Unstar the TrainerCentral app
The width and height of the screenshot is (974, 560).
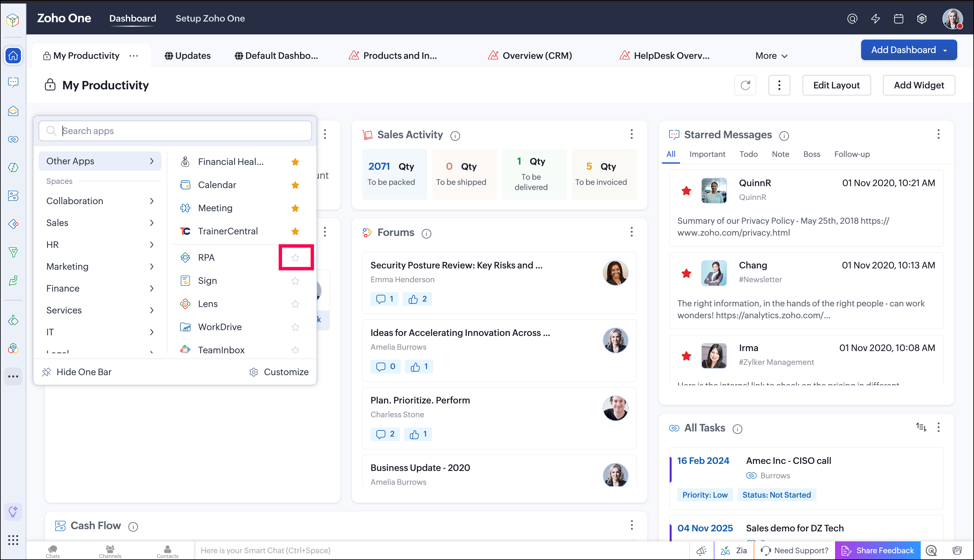[295, 231]
